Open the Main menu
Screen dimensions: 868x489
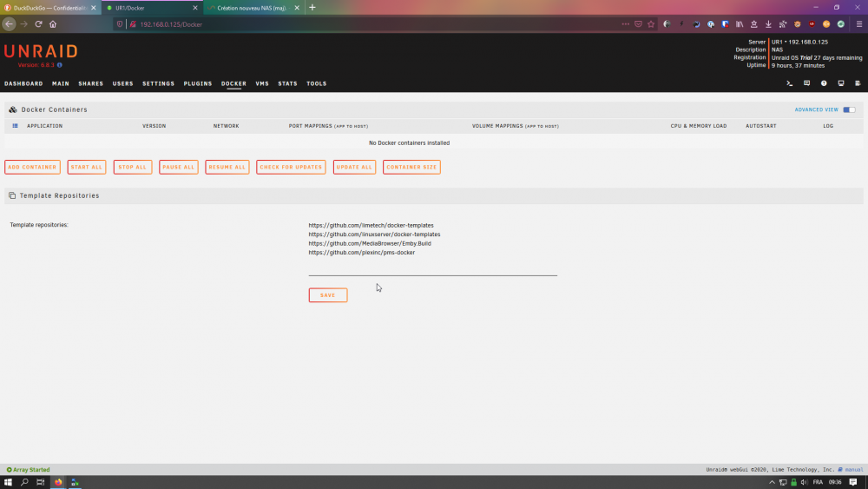pyautogui.click(x=61, y=83)
